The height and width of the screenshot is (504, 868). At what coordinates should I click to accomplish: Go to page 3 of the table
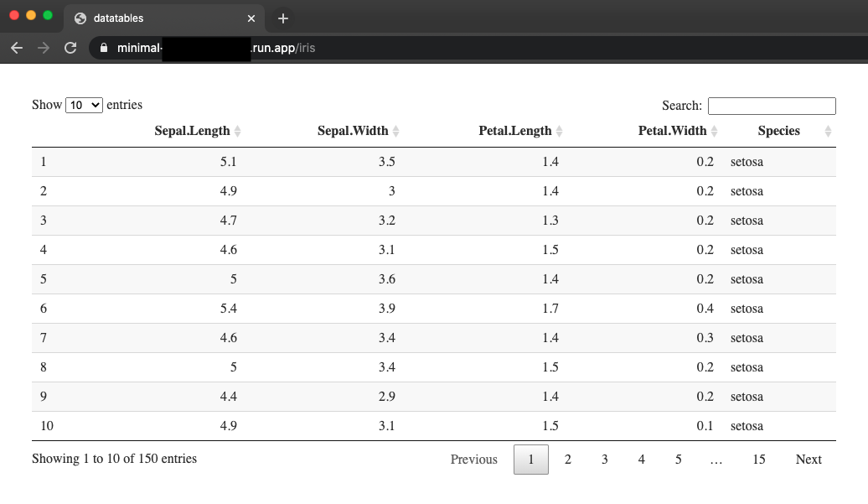(x=605, y=460)
